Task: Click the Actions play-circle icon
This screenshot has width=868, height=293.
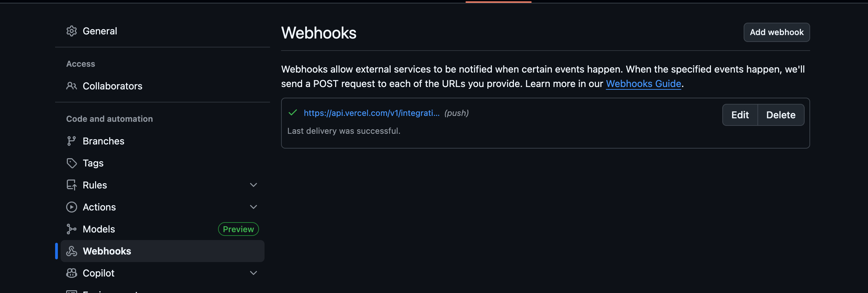Action: [x=72, y=207]
